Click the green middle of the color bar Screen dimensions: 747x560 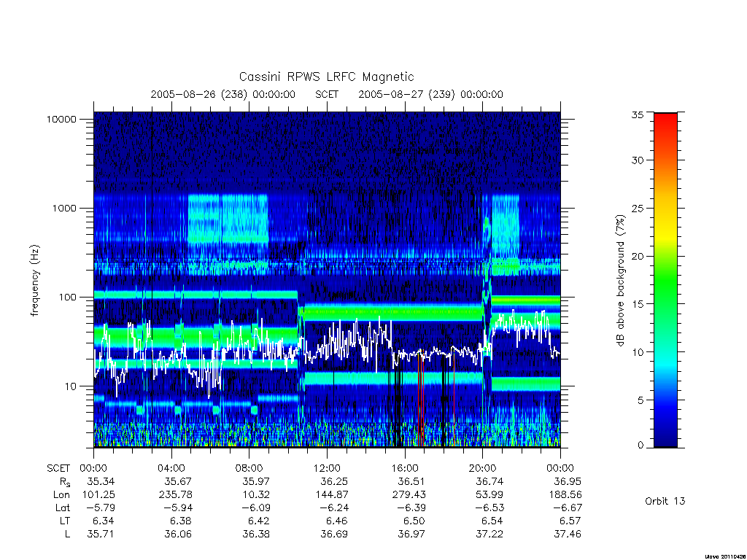(x=665, y=280)
